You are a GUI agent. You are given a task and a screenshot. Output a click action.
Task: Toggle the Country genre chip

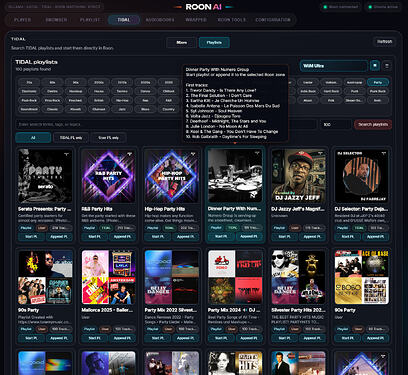click(x=169, y=109)
